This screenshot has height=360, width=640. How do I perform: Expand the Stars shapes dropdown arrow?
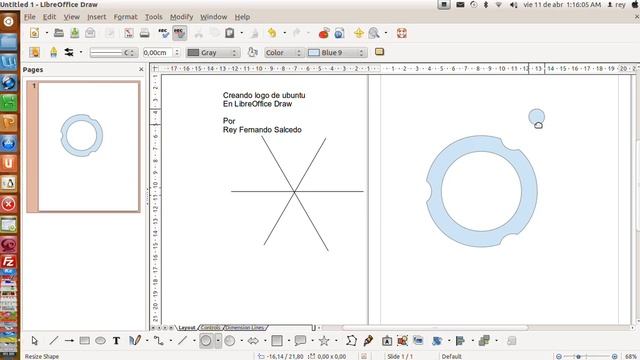coord(336,340)
